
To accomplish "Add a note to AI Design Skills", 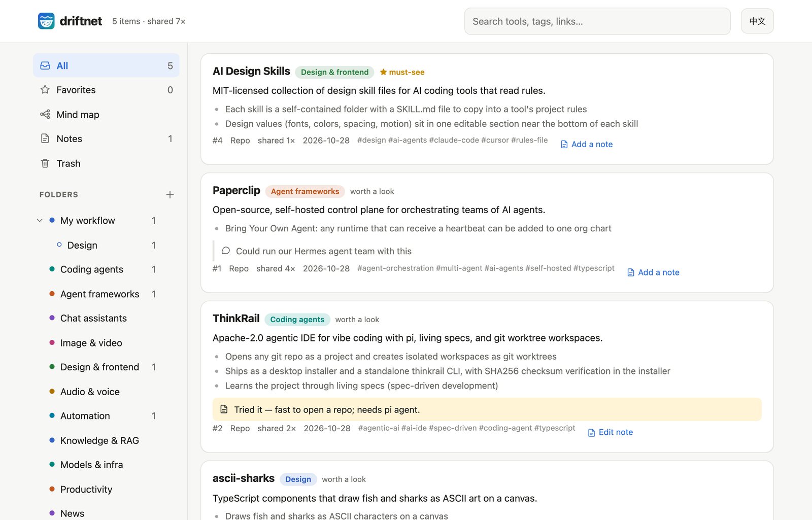I will click(x=587, y=144).
